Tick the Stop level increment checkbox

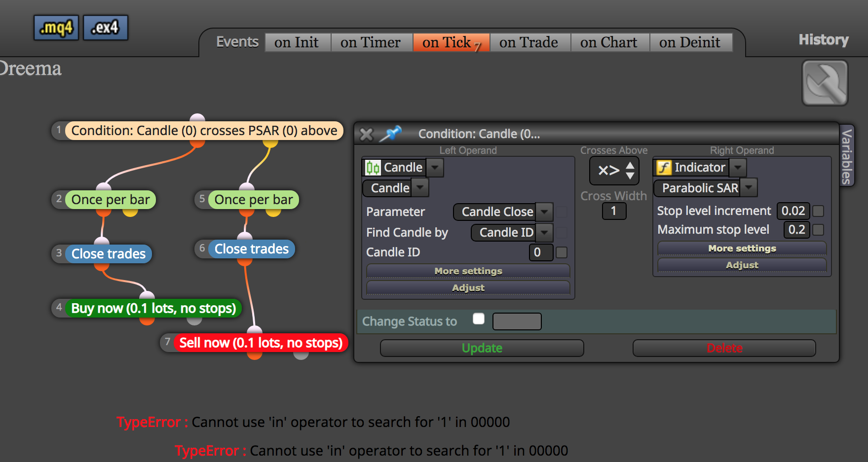(818, 211)
